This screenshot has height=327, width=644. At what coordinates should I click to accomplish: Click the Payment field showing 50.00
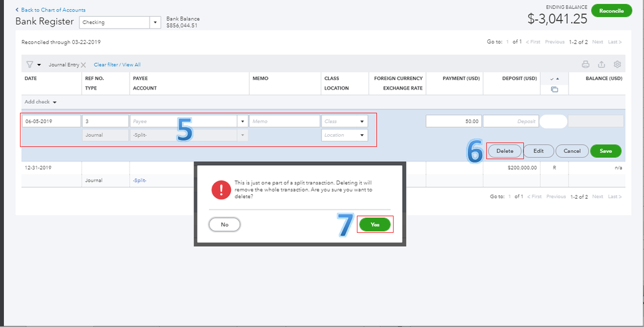(x=454, y=121)
